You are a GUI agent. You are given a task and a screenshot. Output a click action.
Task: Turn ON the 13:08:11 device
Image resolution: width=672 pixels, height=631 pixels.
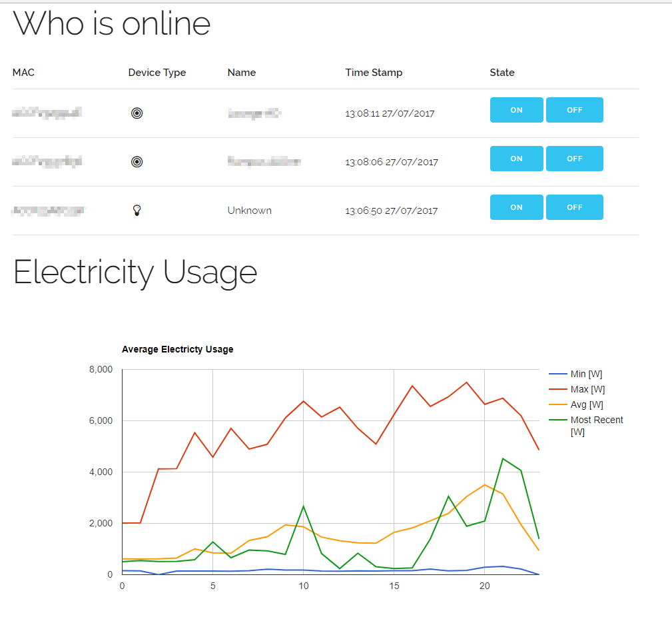(x=516, y=110)
